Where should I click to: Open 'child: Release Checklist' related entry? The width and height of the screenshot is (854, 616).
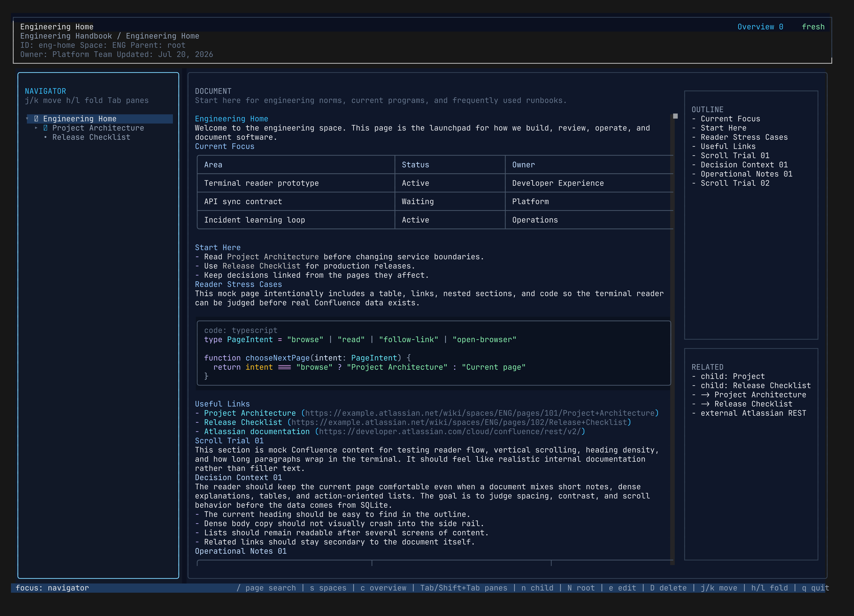756,386
